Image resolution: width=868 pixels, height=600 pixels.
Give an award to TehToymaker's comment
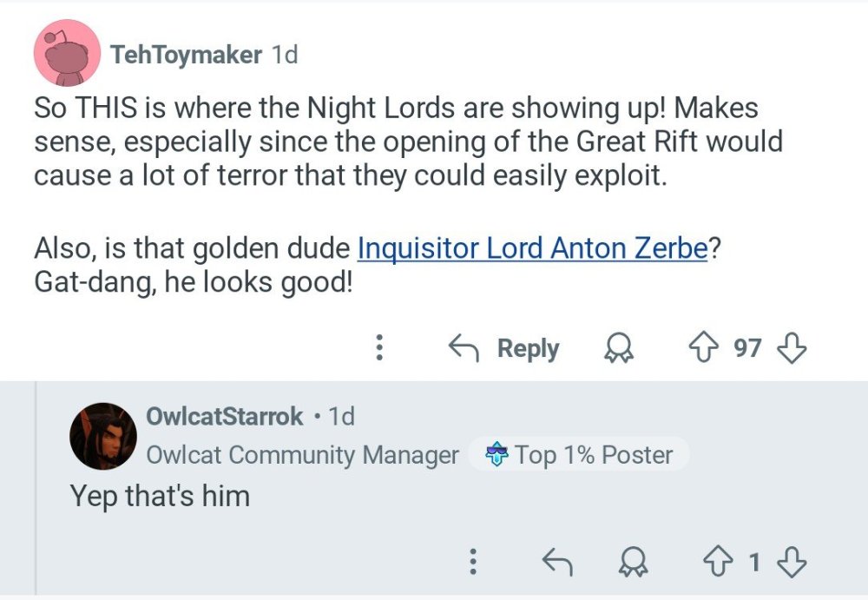[x=619, y=348]
